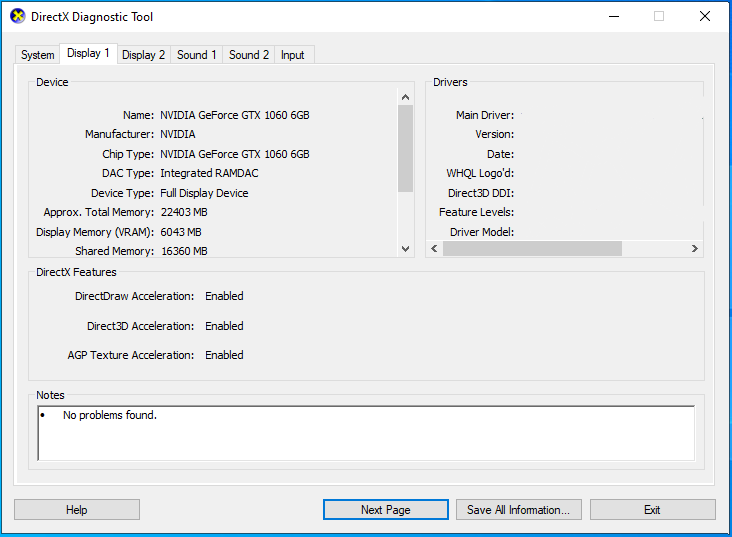Click the Device panel vertical scrollbar thumb
This screenshot has width=732, height=537.
405,147
